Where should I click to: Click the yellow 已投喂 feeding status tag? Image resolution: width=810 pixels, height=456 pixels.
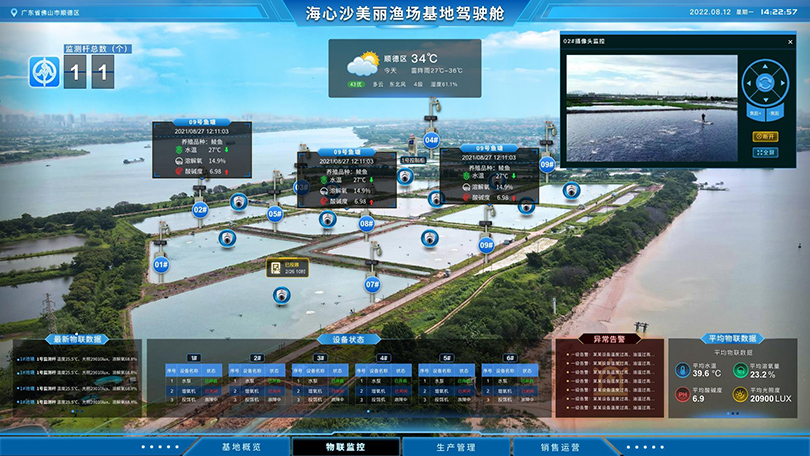(x=287, y=268)
